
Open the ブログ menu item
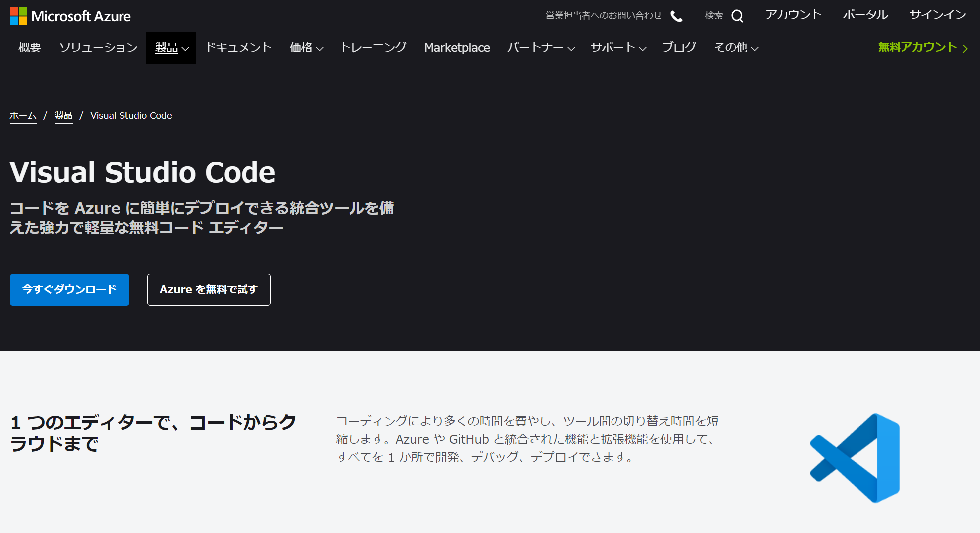click(679, 48)
